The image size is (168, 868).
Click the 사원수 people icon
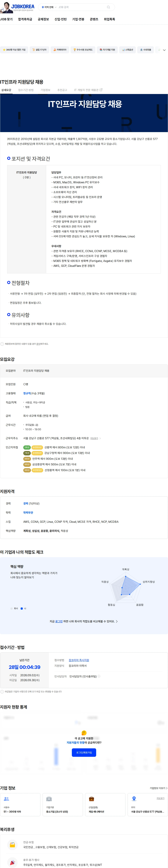point(6,799)
